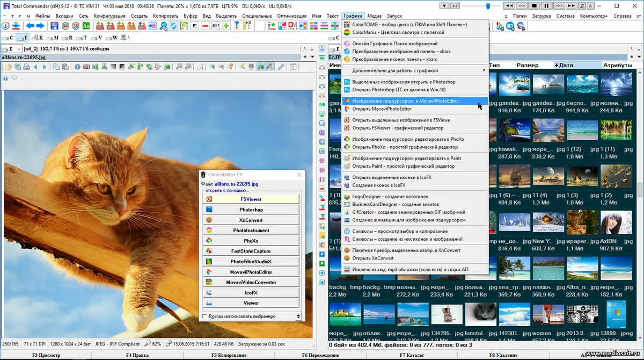Sort files by the Размер column header
This screenshot has height=360, width=644.
point(528,65)
